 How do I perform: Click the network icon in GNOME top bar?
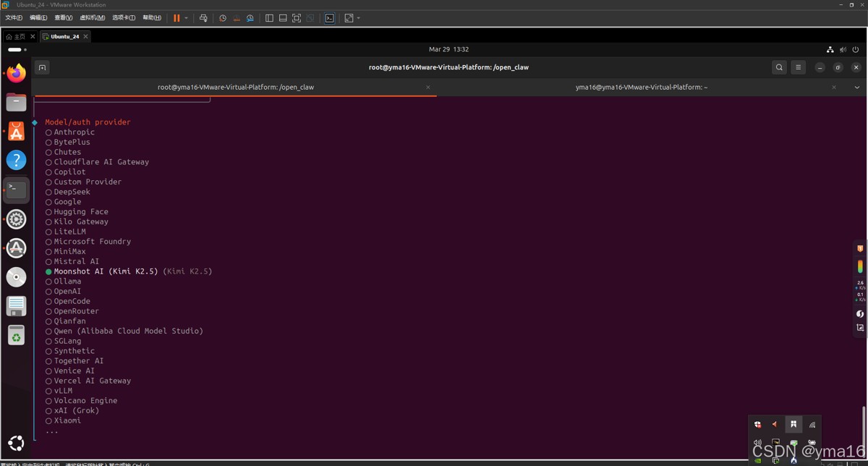pos(830,49)
